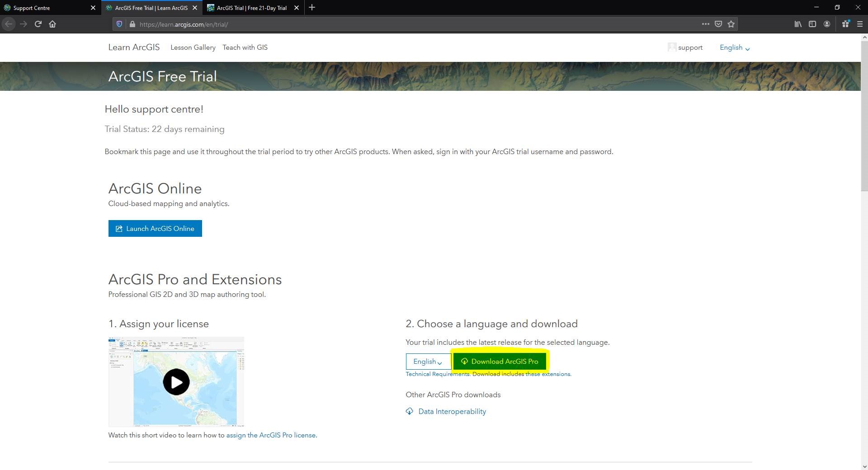The width and height of the screenshot is (868, 470).
Task: Close the ArcGIS Free Trial tab
Action: [x=195, y=8]
